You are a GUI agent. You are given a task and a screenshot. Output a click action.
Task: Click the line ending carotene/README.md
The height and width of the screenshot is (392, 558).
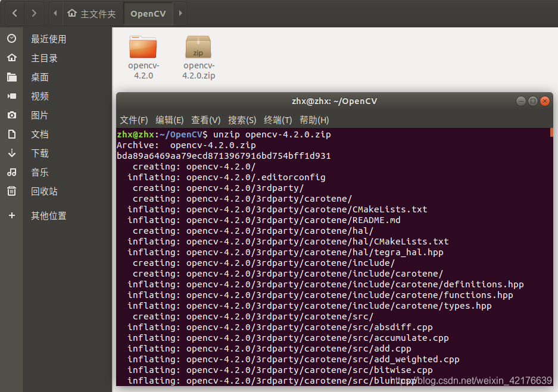pos(264,220)
